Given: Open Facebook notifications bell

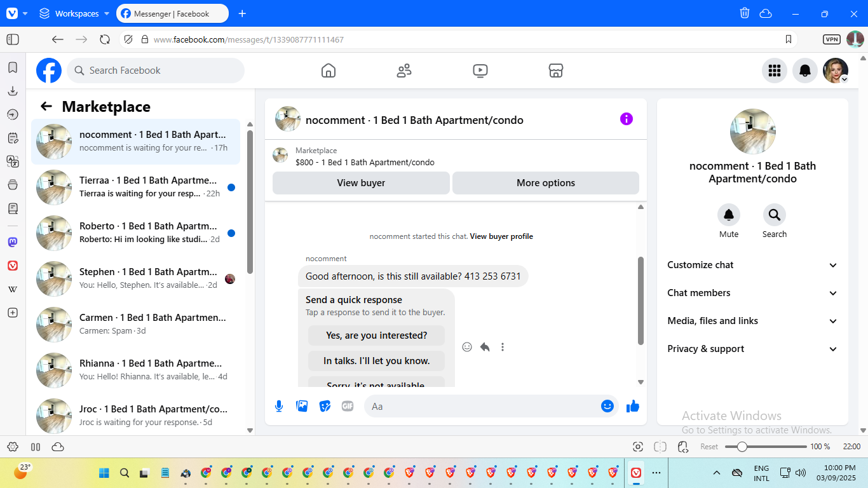Looking at the screenshot, I should 805,71.
